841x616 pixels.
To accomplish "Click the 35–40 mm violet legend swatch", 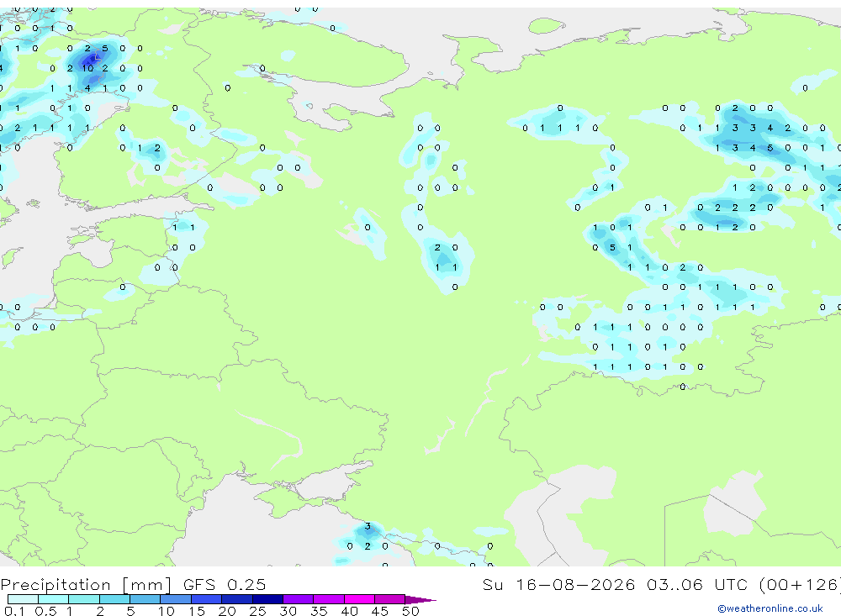I will [x=329, y=599].
